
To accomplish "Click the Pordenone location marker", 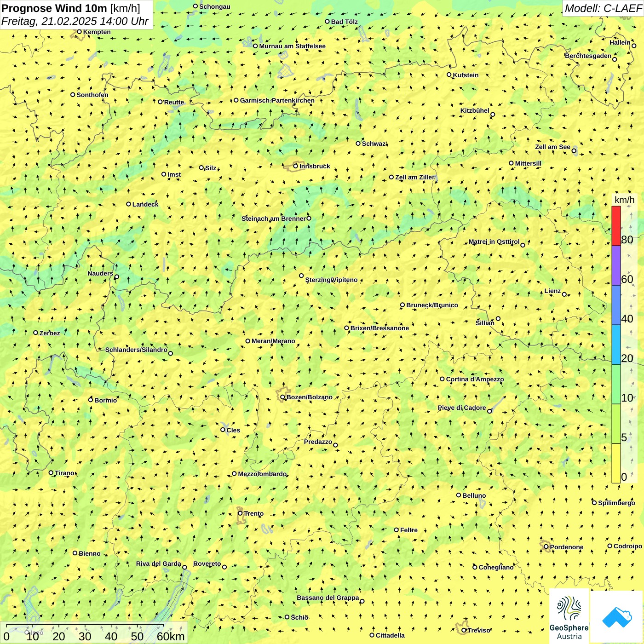I will [x=546, y=547].
